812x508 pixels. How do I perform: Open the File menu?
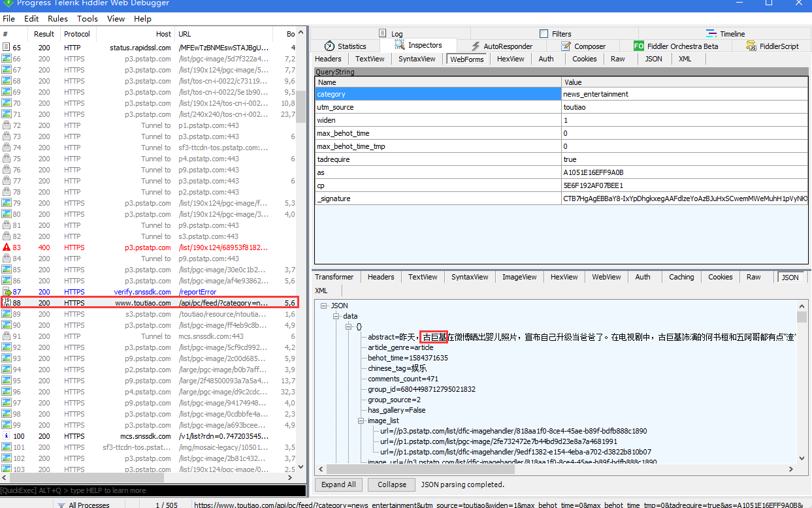click(9, 19)
